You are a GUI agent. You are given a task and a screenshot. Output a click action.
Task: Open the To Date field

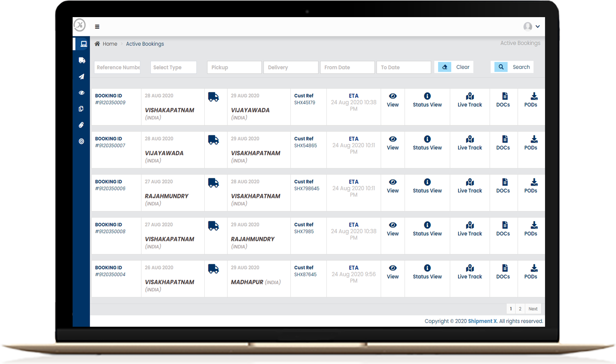pyautogui.click(x=404, y=67)
